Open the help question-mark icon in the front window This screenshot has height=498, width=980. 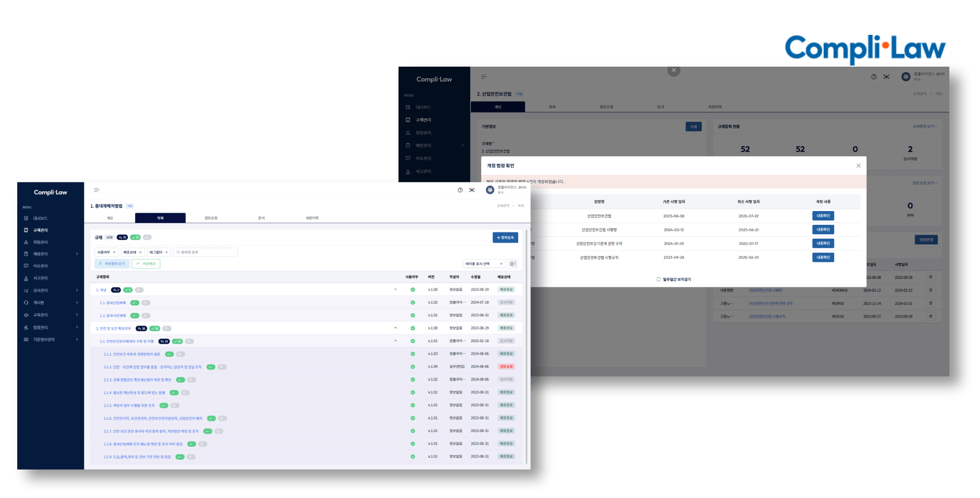[460, 190]
